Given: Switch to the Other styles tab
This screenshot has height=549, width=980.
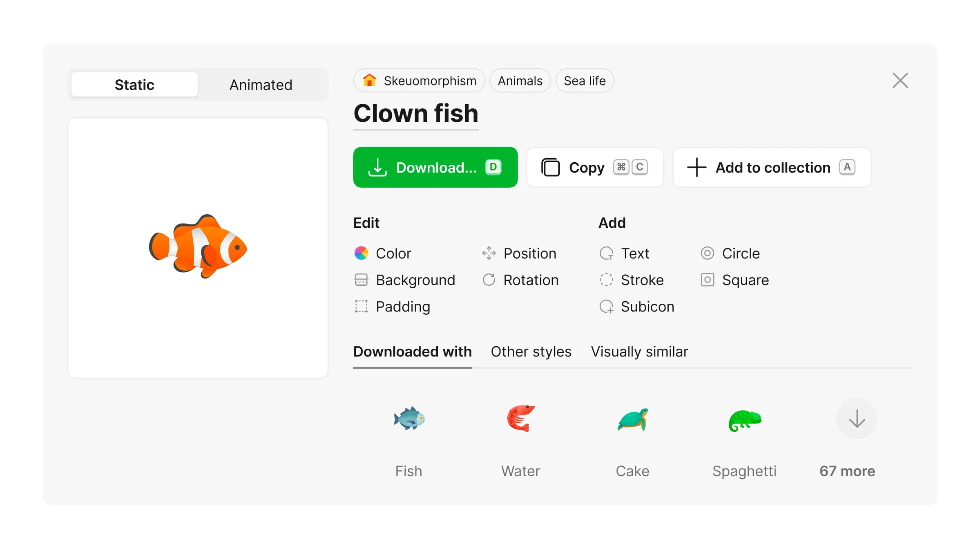Looking at the screenshot, I should pos(531,352).
